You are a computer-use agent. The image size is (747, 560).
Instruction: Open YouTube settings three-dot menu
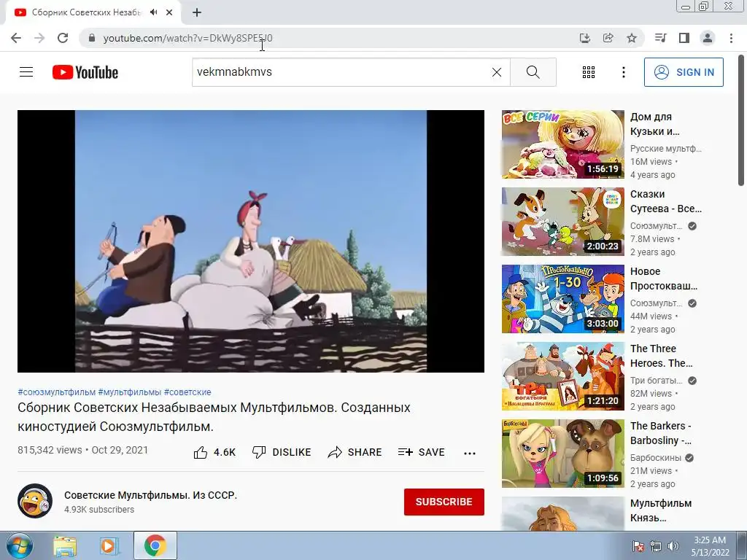pyautogui.click(x=623, y=72)
